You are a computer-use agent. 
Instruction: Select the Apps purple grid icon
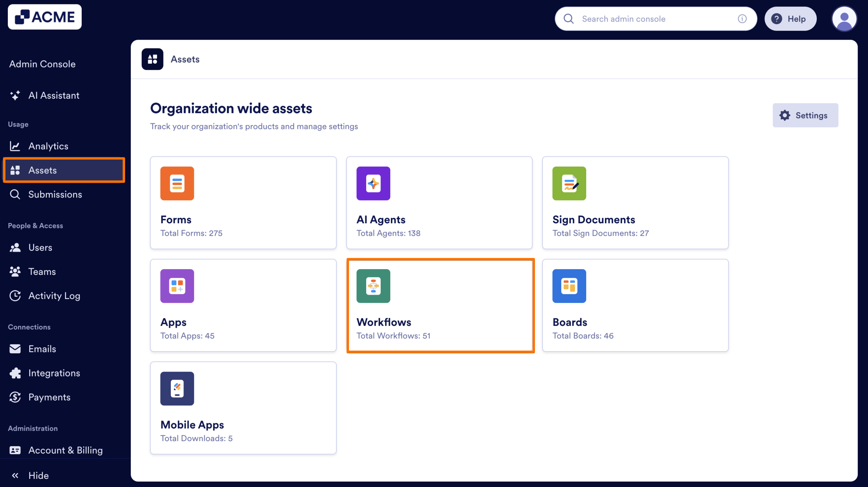click(177, 286)
